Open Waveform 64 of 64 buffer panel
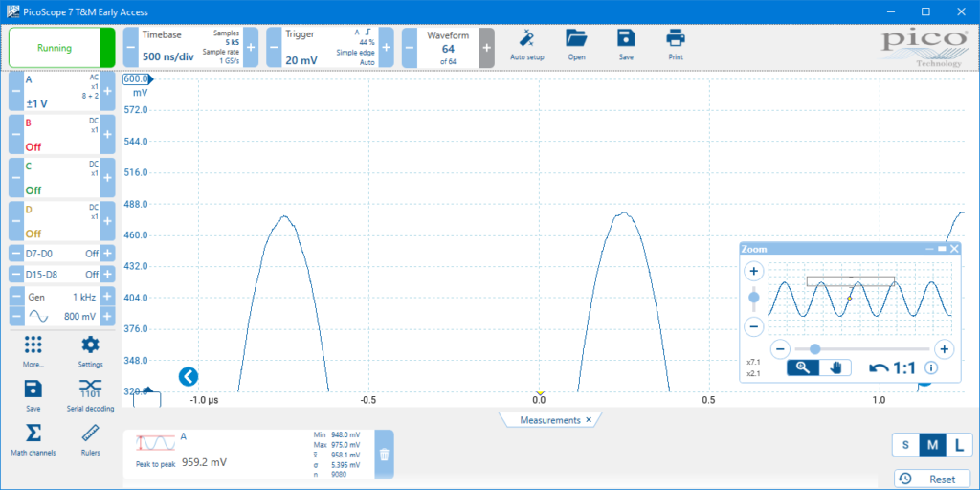 [x=448, y=48]
